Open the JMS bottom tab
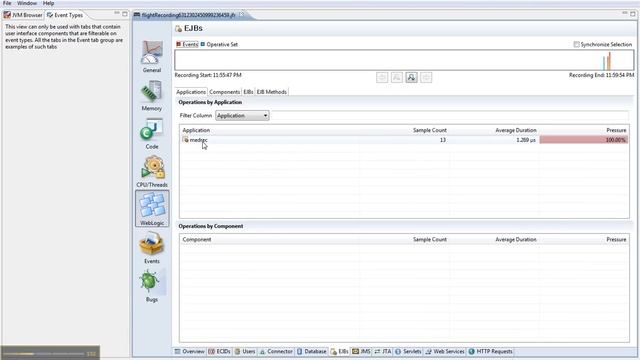The height and width of the screenshot is (360, 640). [361, 351]
